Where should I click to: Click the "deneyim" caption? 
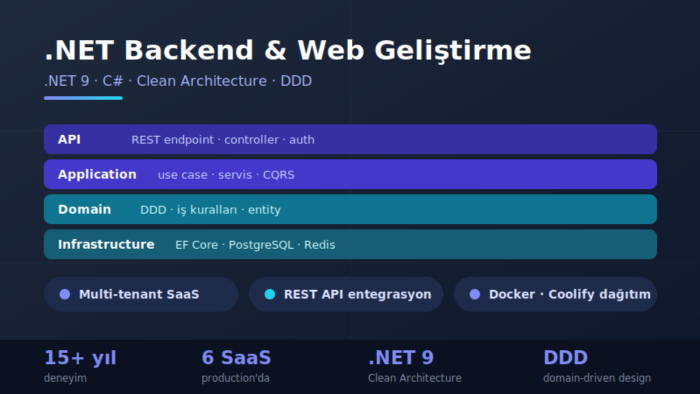click(x=65, y=378)
